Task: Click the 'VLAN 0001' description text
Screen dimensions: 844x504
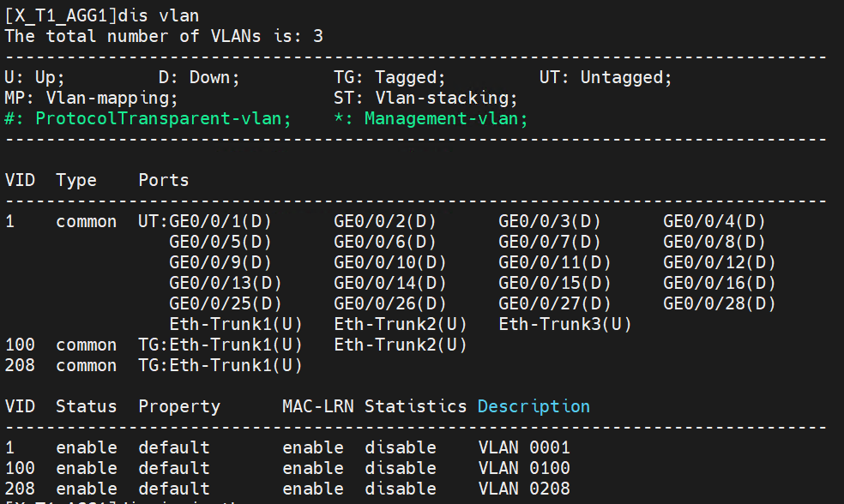Action: tap(523, 447)
